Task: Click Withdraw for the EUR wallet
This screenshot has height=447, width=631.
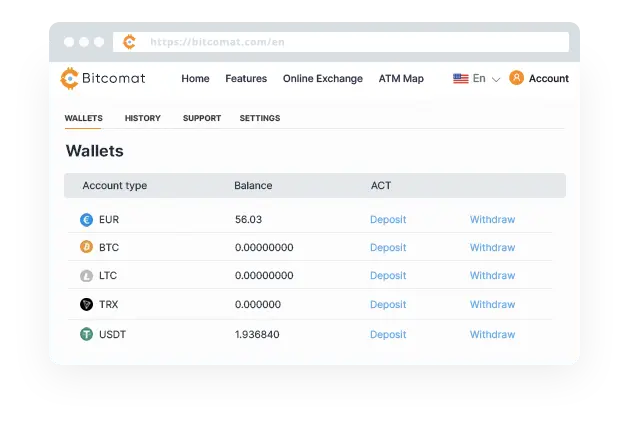Action: point(493,220)
